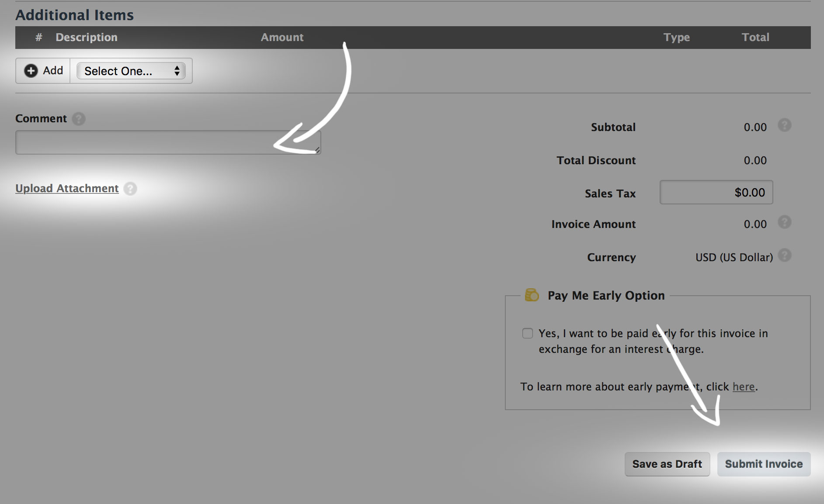
Task: Click the help icon next to Comment
Action: point(79,119)
